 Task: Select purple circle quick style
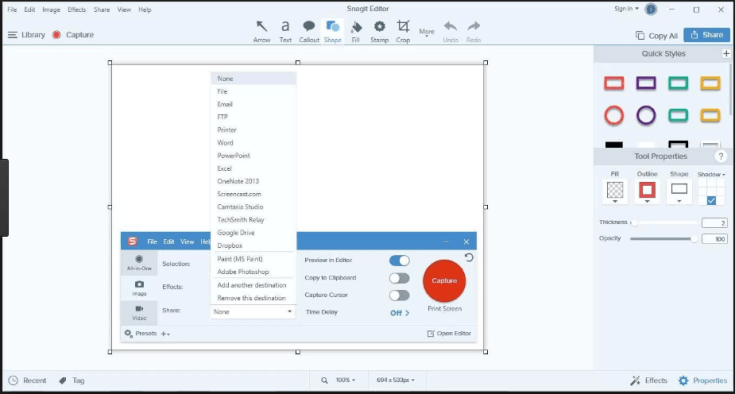[646, 115]
